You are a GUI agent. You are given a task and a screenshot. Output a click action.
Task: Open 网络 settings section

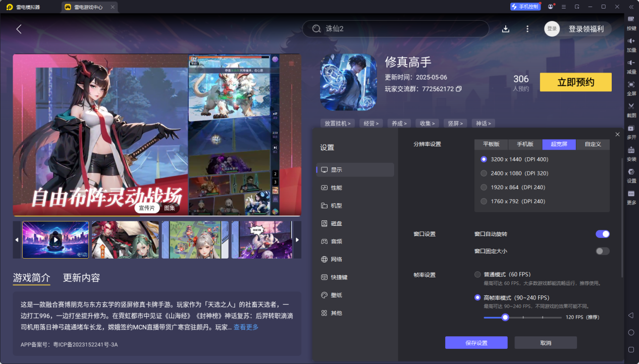click(355, 259)
